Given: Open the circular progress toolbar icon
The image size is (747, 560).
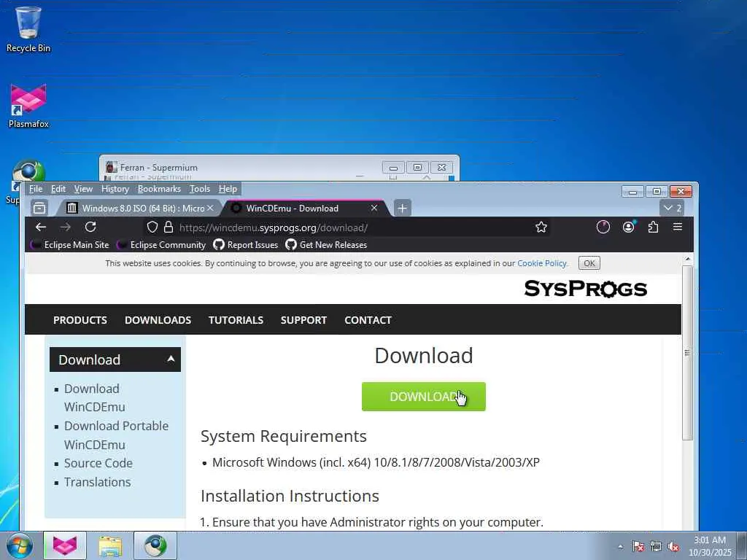Looking at the screenshot, I should click(603, 227).
